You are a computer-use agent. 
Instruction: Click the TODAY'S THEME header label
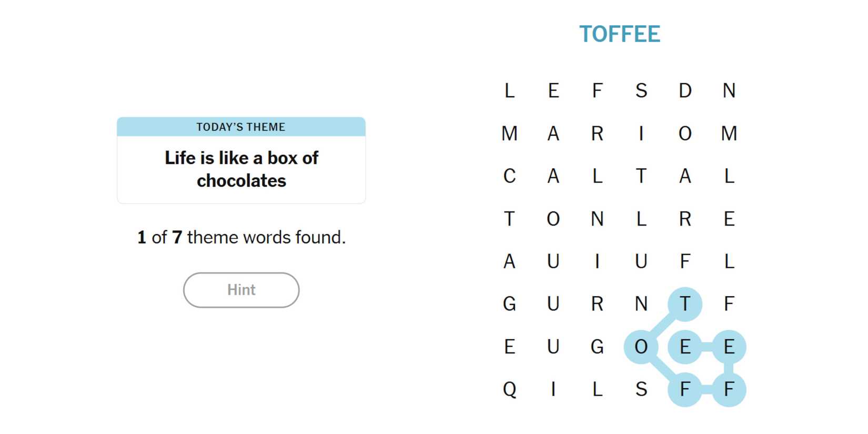point(241,127)
